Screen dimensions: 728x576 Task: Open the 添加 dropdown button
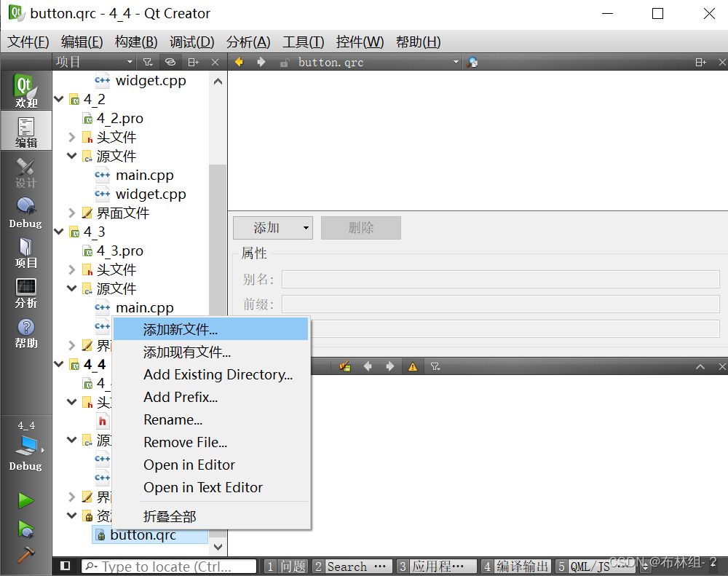[272, 228]
